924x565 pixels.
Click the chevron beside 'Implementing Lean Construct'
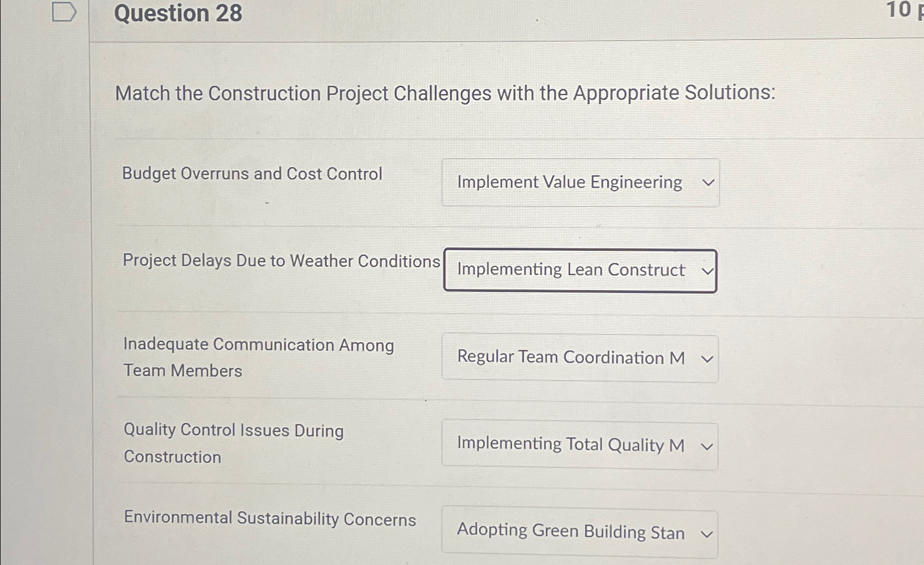tap(708, 270)
